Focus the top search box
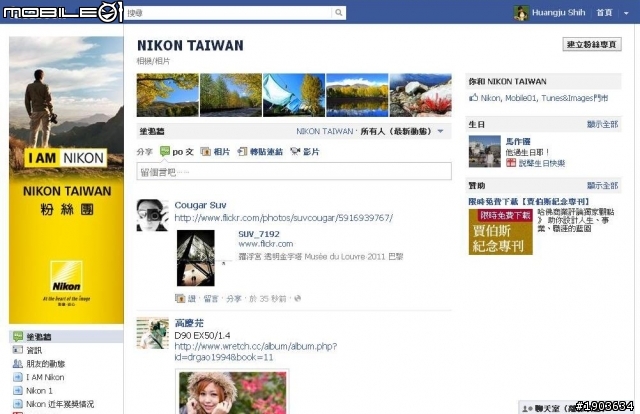Screen dimensions: 640x414 pyautogui.click(x=229, y=13)
